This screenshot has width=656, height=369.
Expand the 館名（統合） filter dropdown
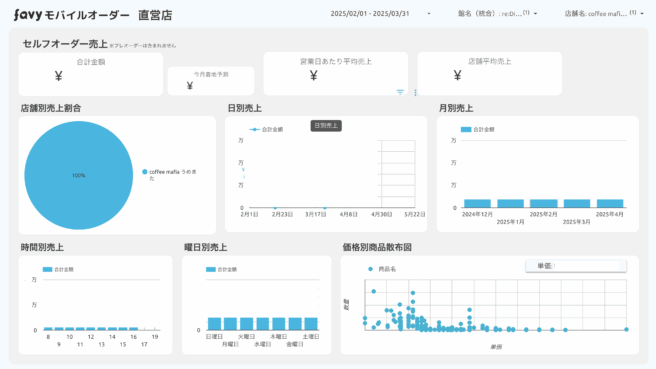tap(497, 13)
